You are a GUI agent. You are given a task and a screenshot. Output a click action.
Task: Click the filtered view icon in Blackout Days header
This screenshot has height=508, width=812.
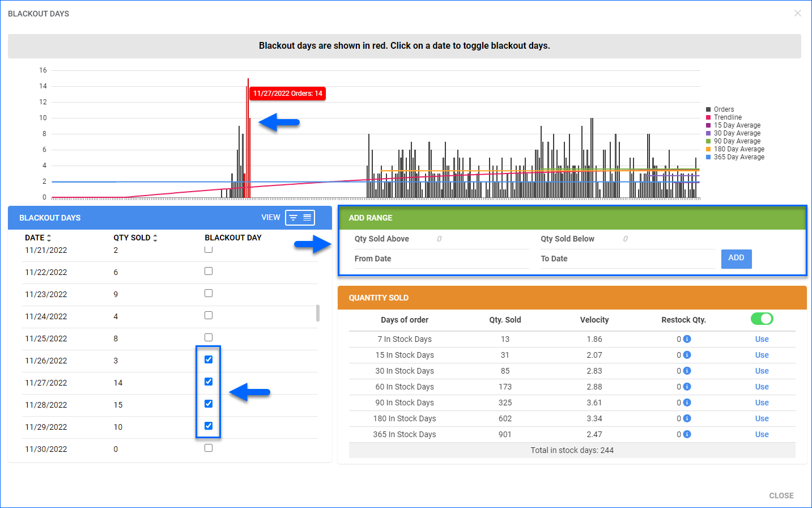click(293, 218)
